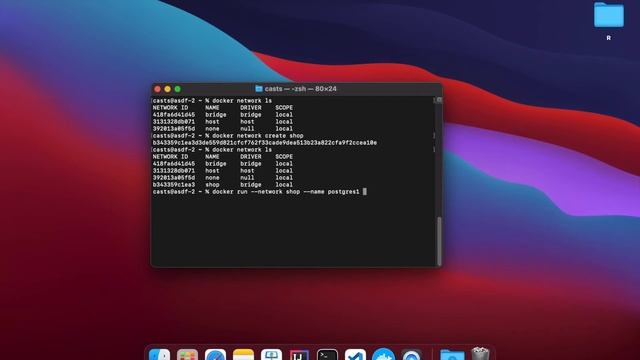Viewport: 640px width, 360px height.
Task: Click the folder proxy icon in Terminal title
Action: (258, 89)
